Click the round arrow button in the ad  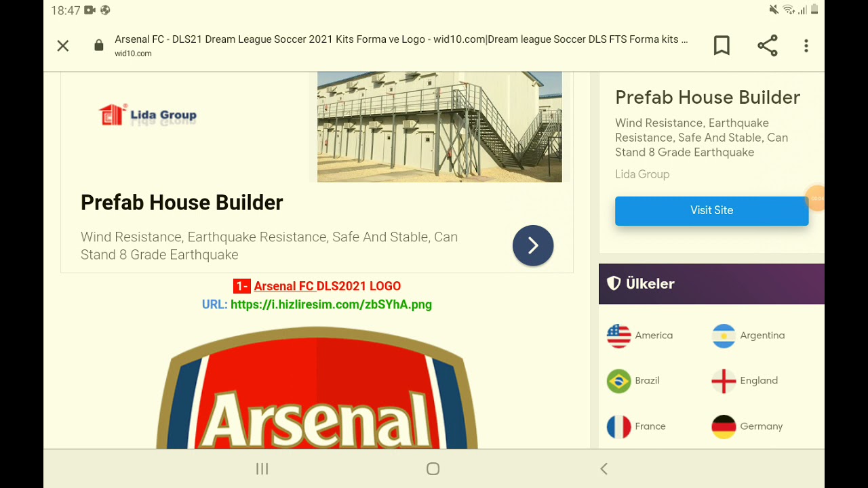pos(533,245)
